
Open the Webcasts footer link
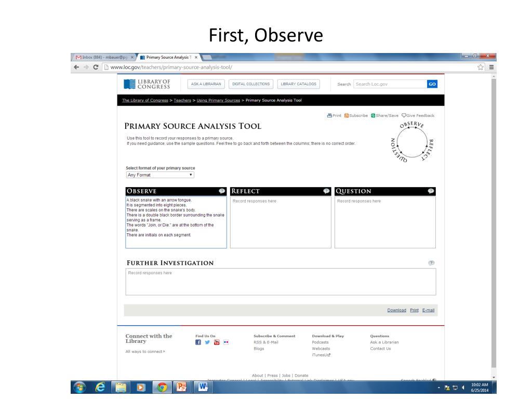321,349
